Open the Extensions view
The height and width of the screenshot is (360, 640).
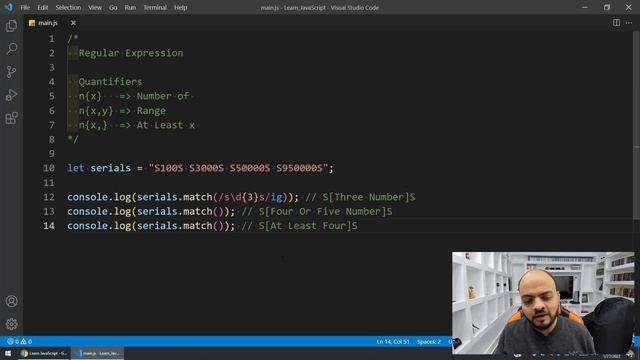pyautogui.click(x=11, y=118)
